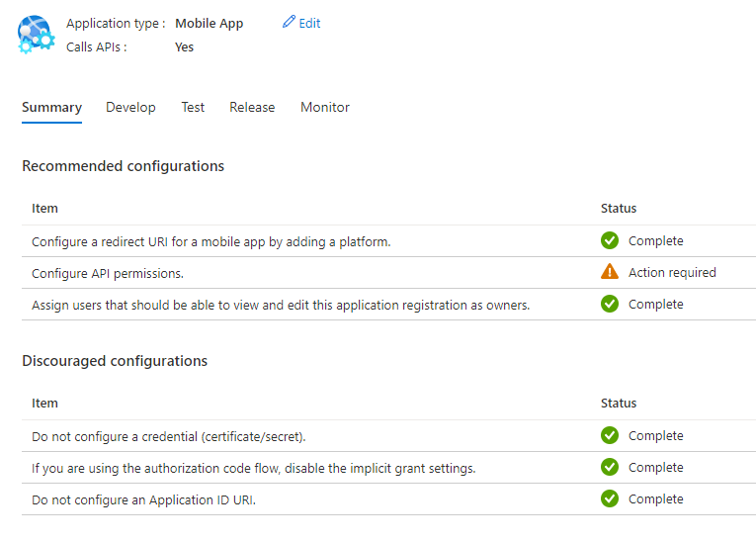
Task: Click the Item column header under Discouraged configurations
Action: coord(44,404)
